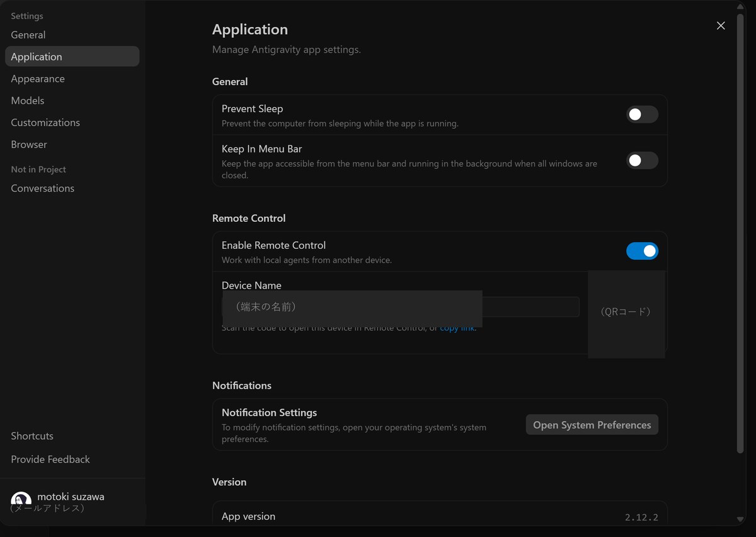756x537 pixels.
Task: Click the motoki suzawa account name
Action: (x=71, y=497)
